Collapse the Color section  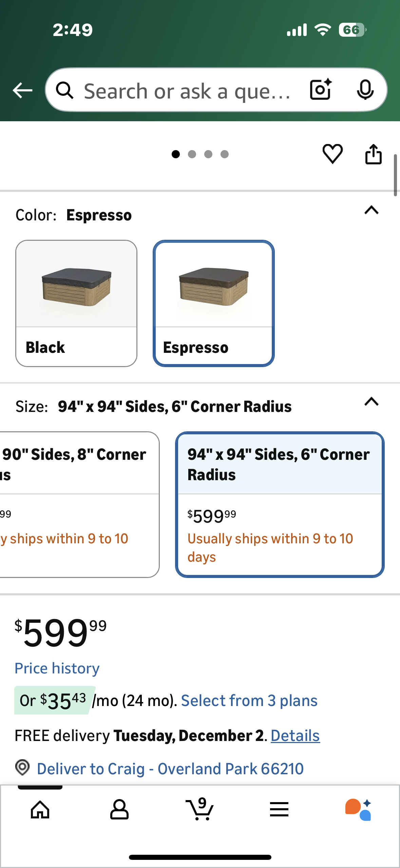(x=370, y=211)
